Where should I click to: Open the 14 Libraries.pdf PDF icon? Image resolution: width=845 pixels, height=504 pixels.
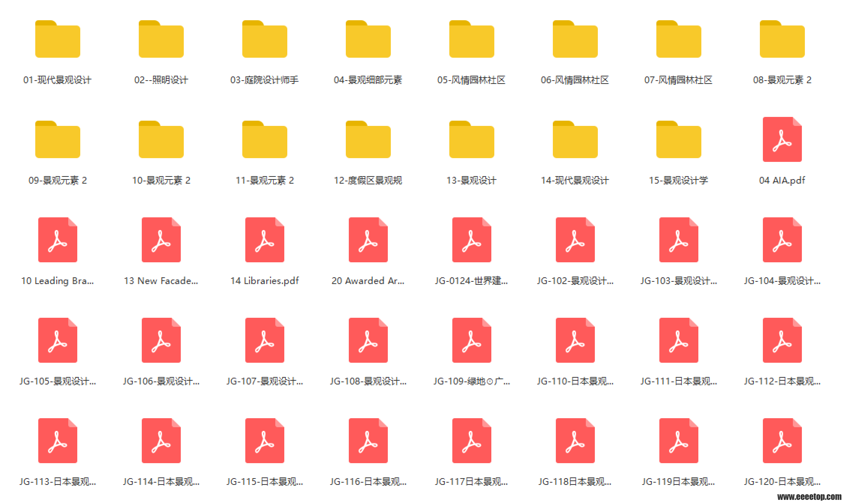click(x=264, y=240)
